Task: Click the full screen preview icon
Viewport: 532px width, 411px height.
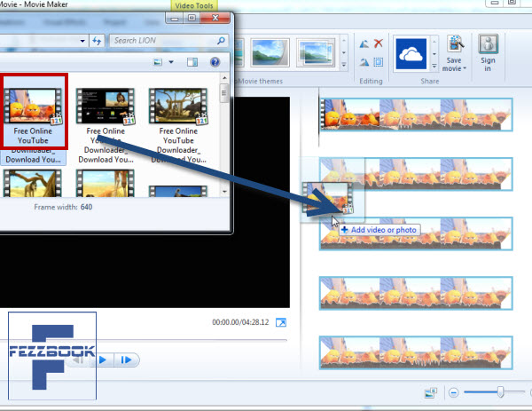Action: tap(281, 322)
